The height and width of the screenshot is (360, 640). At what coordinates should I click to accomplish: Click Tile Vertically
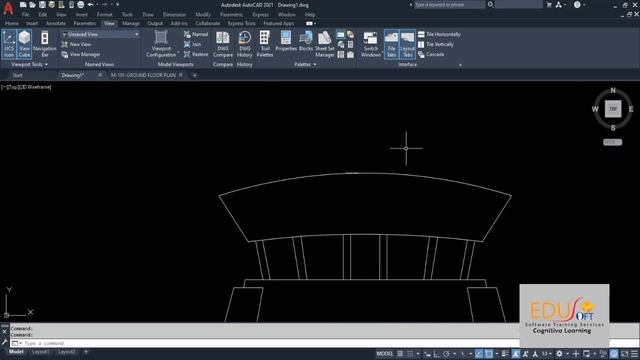436,44
